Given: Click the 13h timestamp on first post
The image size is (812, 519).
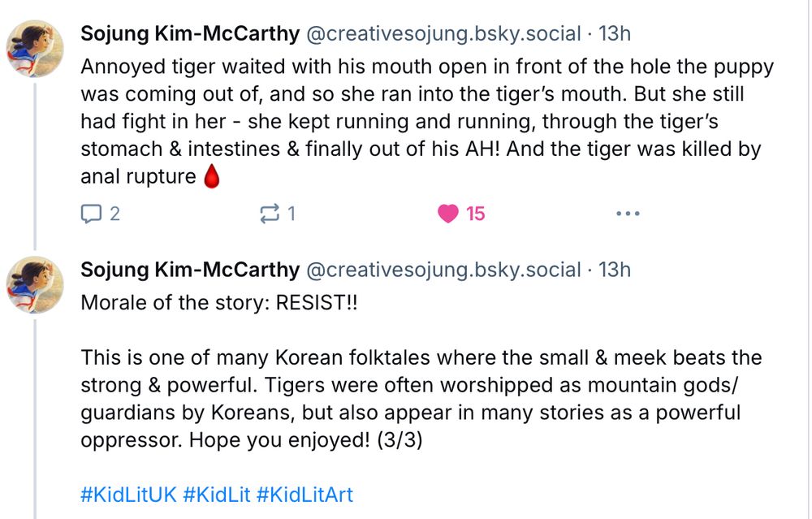Looking at the screenshot, I should tap(614, 34).
